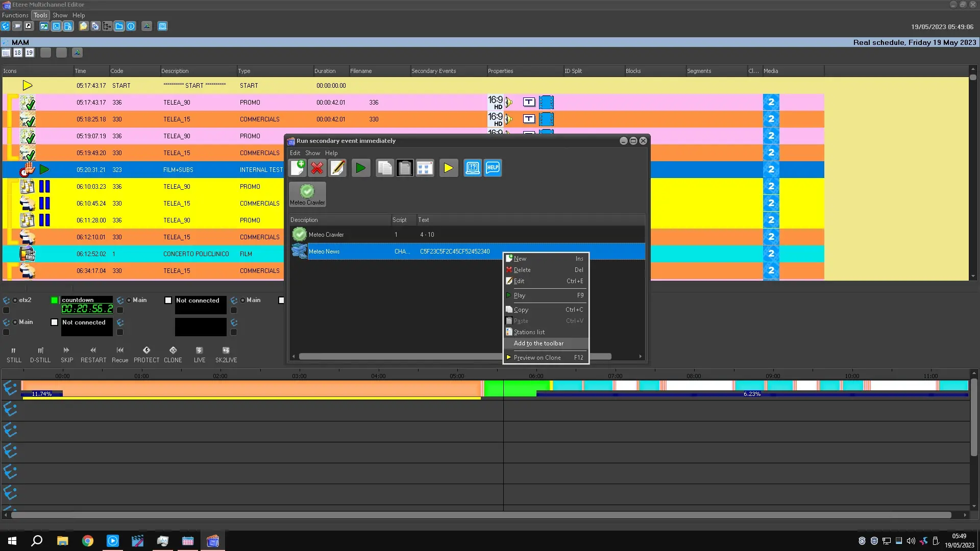Click the red X delete icon
This screenshot has width=980, height=551.
pos(317,168)
